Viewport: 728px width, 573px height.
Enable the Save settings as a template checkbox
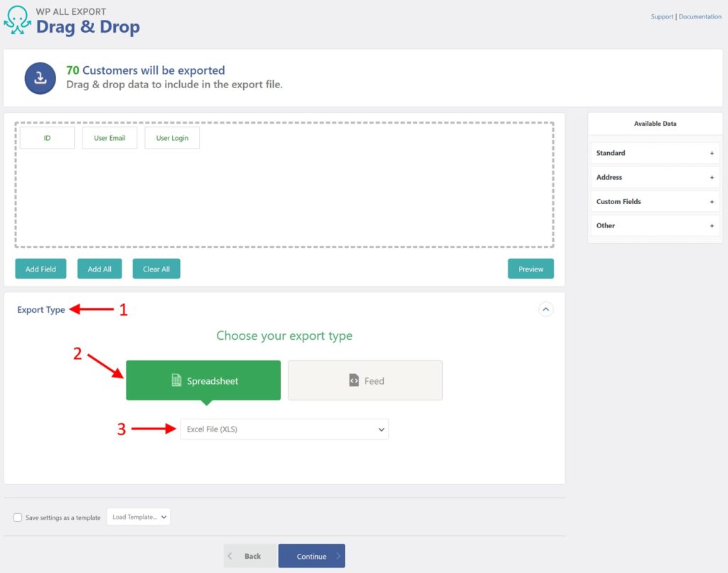click(18, 517)
